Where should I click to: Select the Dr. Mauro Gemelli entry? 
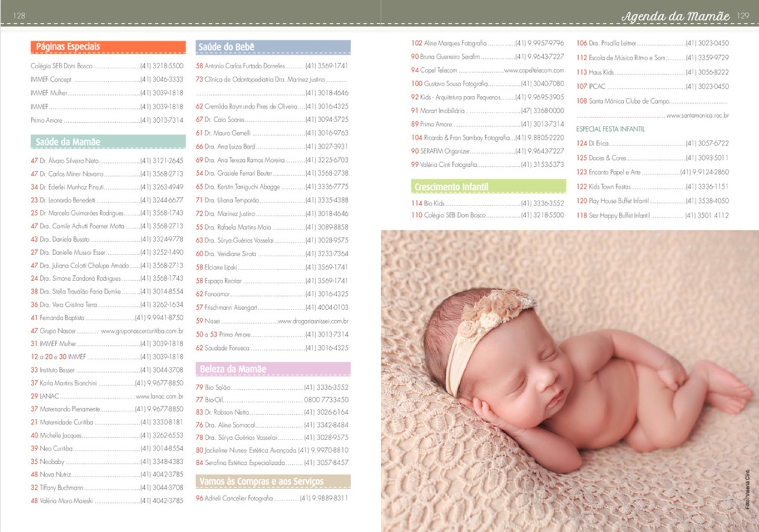click(x=273, y=133)
